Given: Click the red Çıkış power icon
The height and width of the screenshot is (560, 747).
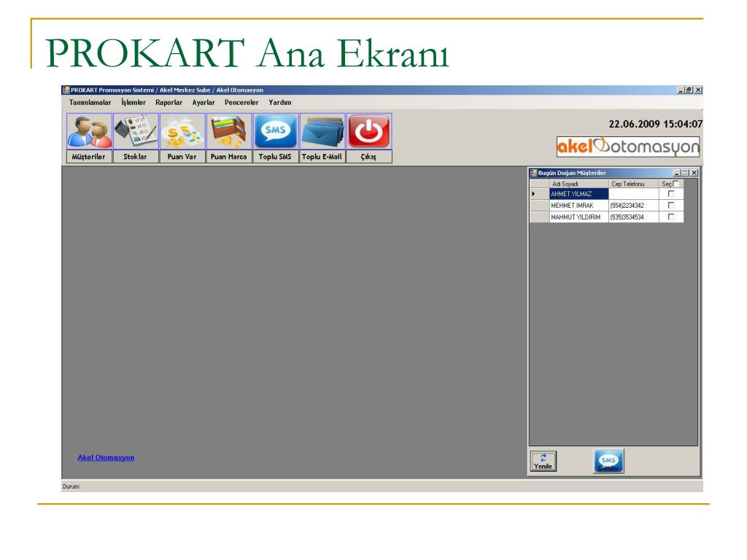Looking at the screenshot, I should click(369, 131).
